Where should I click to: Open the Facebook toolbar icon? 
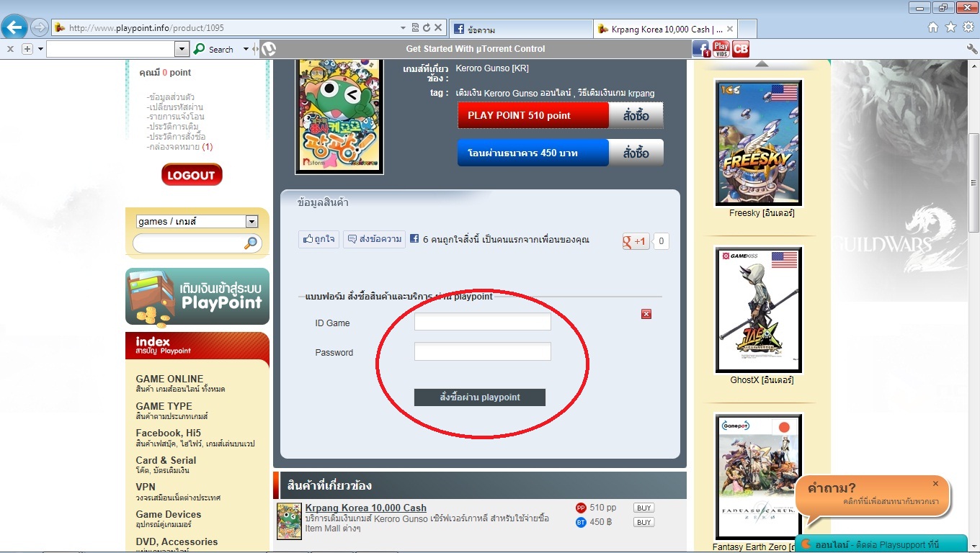click(701, 49)
